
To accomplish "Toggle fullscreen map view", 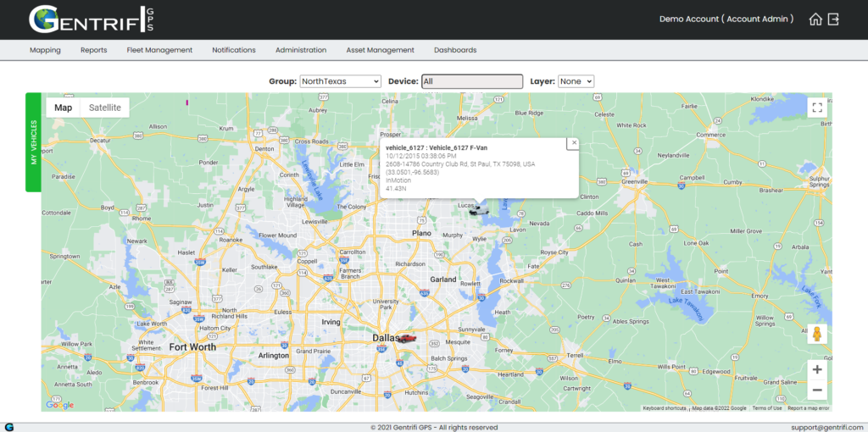I will point(817,108).
